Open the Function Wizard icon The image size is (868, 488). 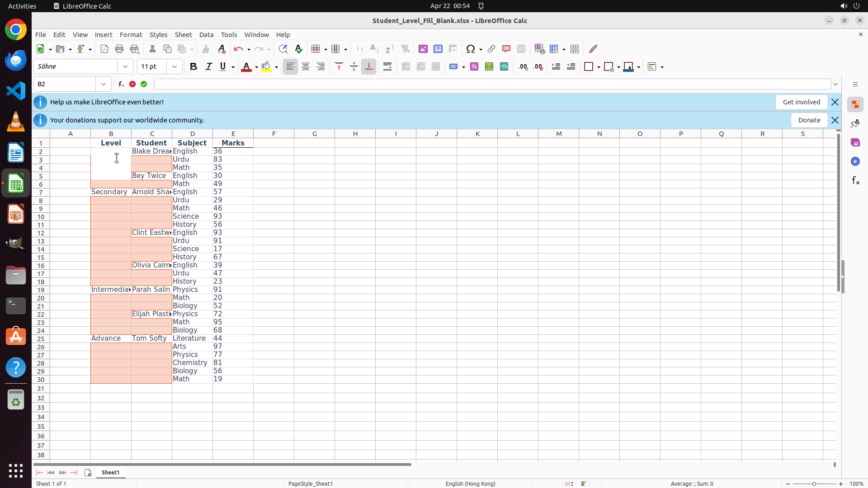[121, 84]
